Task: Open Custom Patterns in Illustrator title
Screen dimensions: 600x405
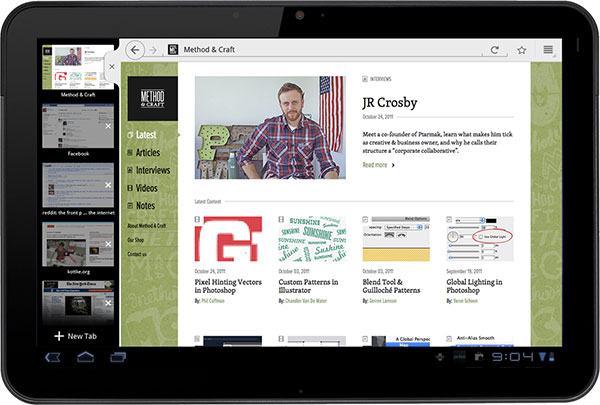Action: [x=308, y=286]
